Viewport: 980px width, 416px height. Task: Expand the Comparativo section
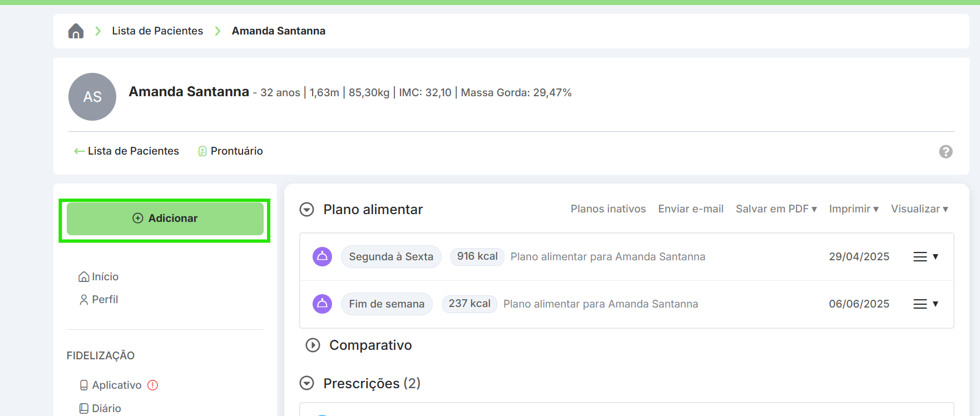pyautogui.click(x=313, y=345)
